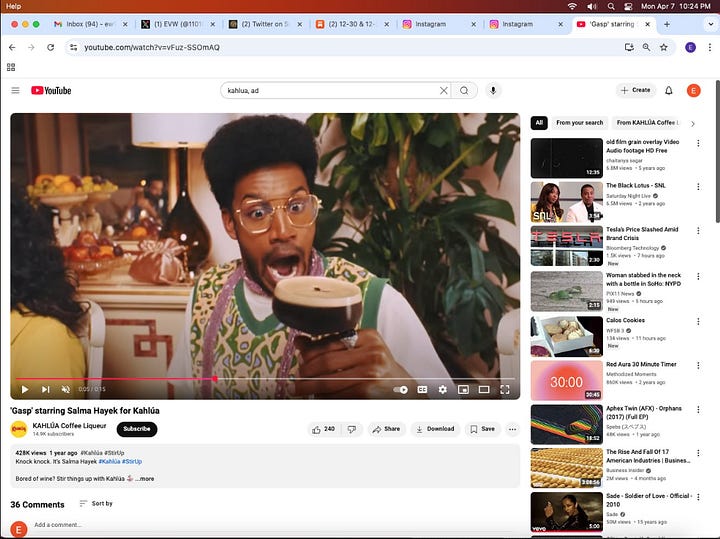720x539 pixels.
Task: Open browser zoom magnifier icon
Action: click(646, 47)
